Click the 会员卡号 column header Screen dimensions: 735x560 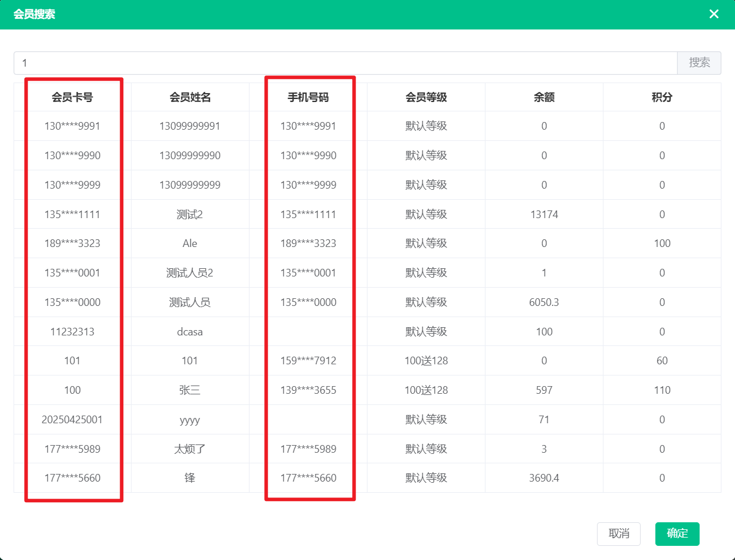pyautogui.click(x=73, y=97)
